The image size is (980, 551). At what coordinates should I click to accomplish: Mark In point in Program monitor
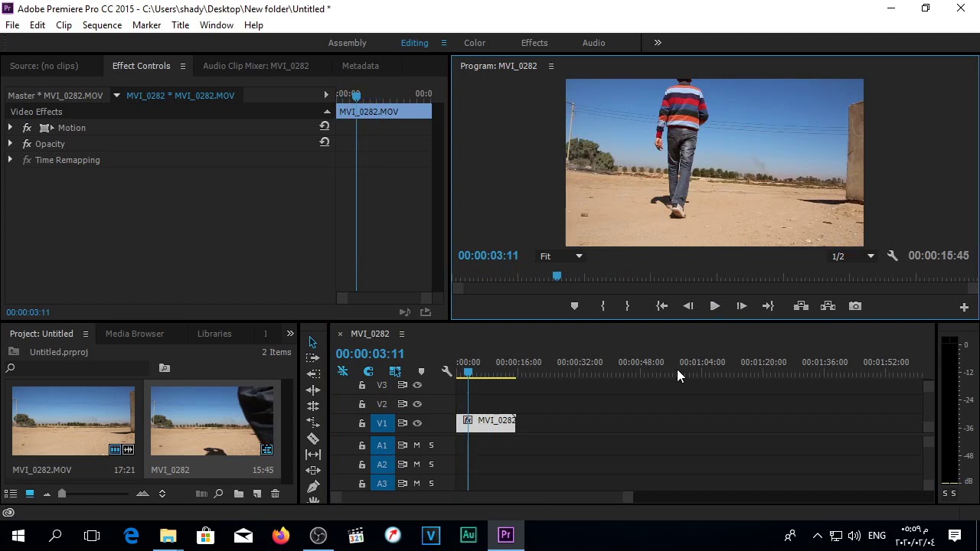click(603, 306)
